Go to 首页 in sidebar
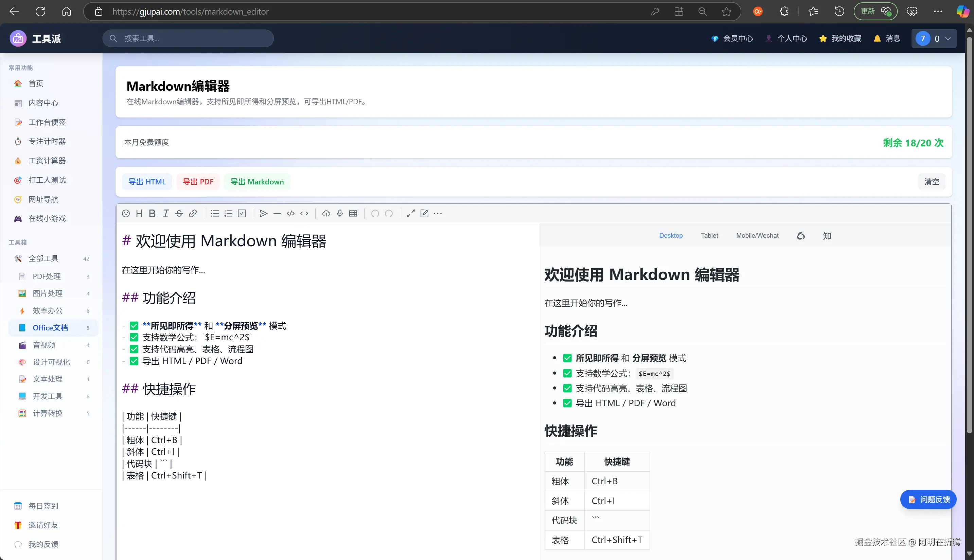This screenshot has height=560, width=974. coord(51,84)
